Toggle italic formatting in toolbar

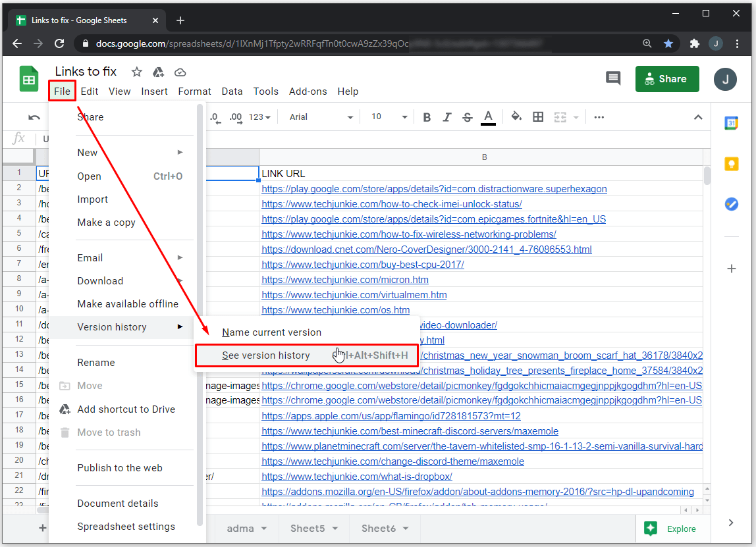point(447,117)
